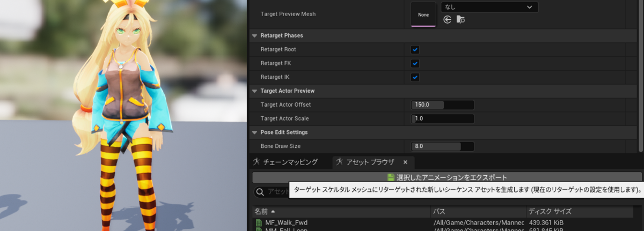Click the チェーンマッピング tab icon
The image size is (644, 231).
[x=257, y=161]
